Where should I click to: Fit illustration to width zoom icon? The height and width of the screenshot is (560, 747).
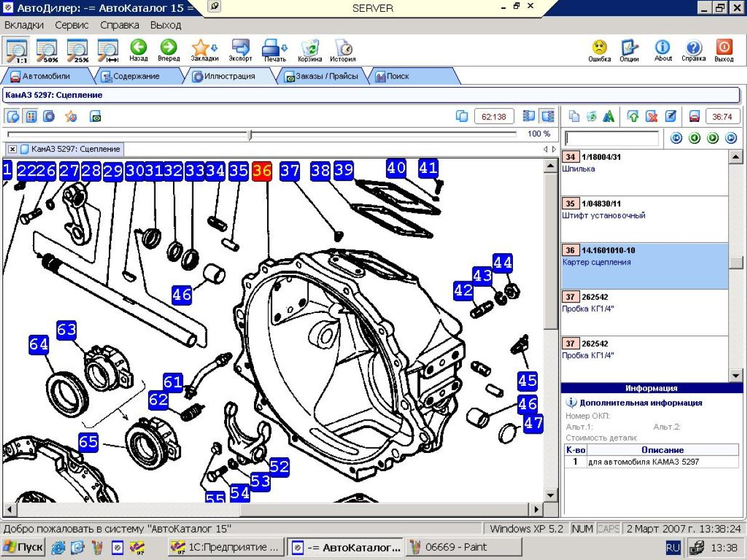pyautogui.click(x=108, y=50)
